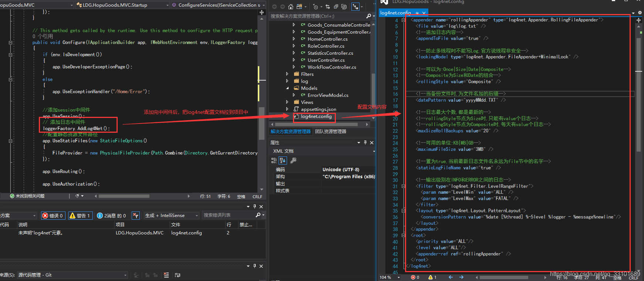The image size is (644, 281).
Task: Click previous issue arrow in log4net editor
Action: pos(451,277)
